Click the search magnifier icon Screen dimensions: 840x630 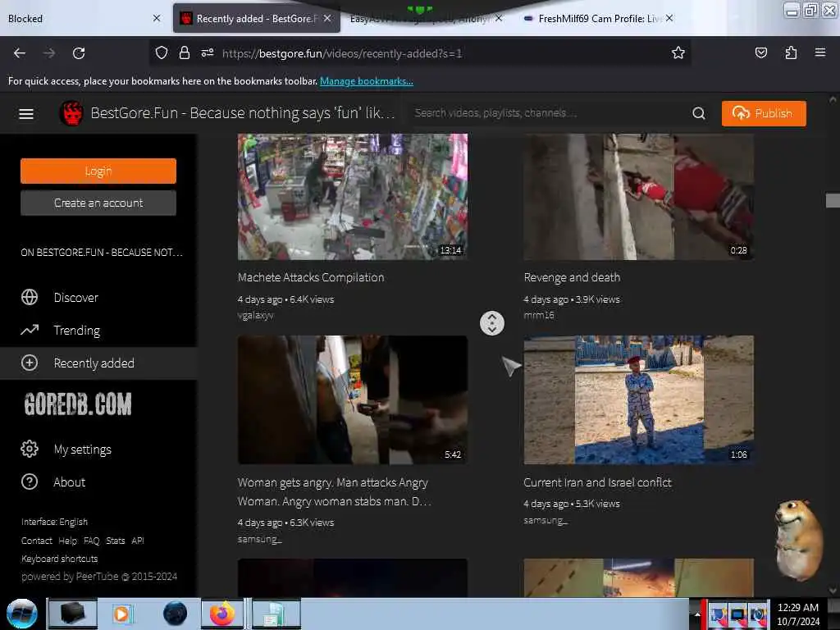[699, 113]
